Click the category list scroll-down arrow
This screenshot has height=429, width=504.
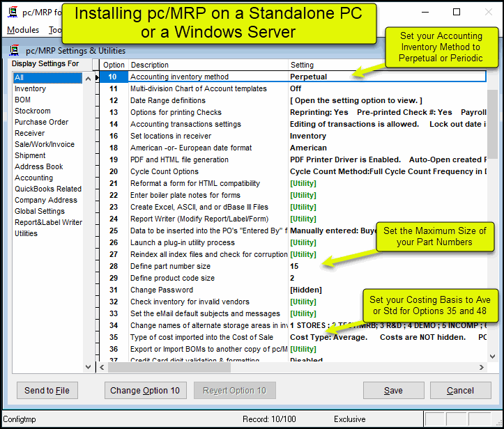(88, 367)
